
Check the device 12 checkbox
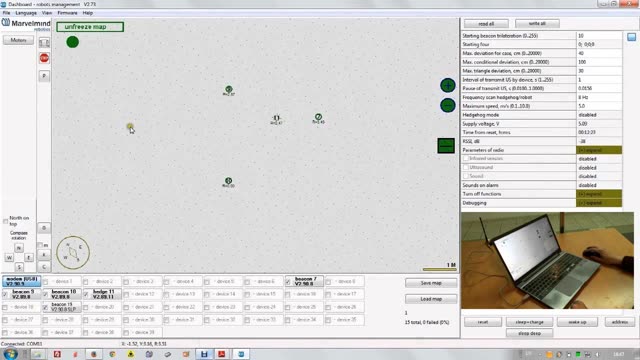coord(126,294)
